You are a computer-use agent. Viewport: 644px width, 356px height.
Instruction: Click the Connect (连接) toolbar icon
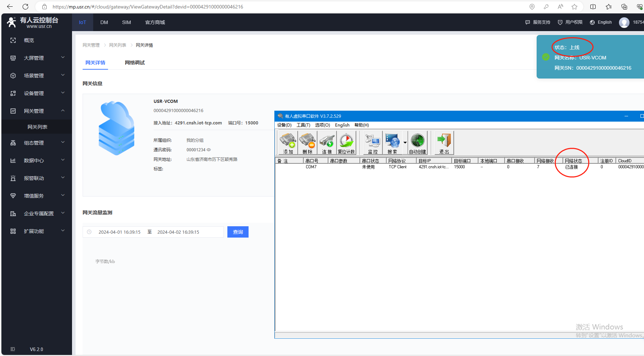pos(327,143)
